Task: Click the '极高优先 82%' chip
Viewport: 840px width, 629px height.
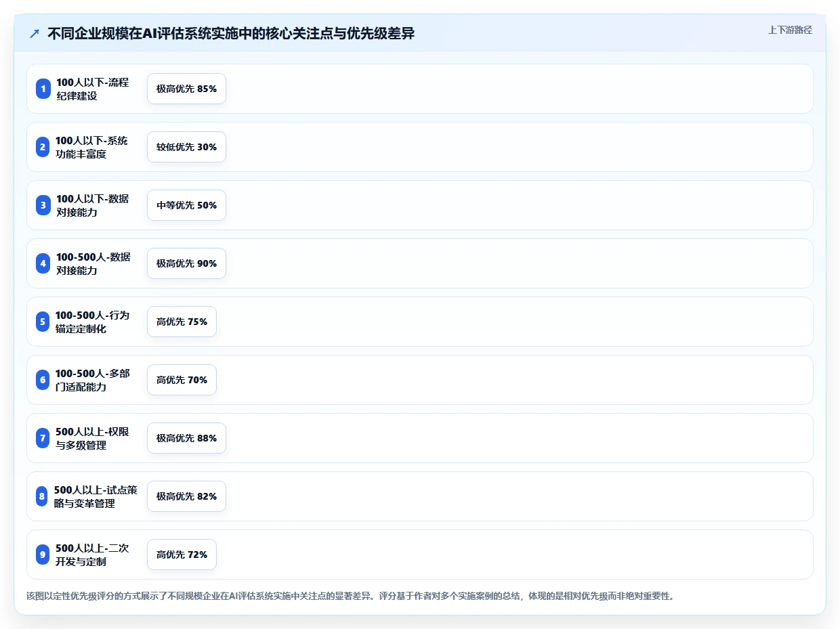Action: (x=186, y=496)
